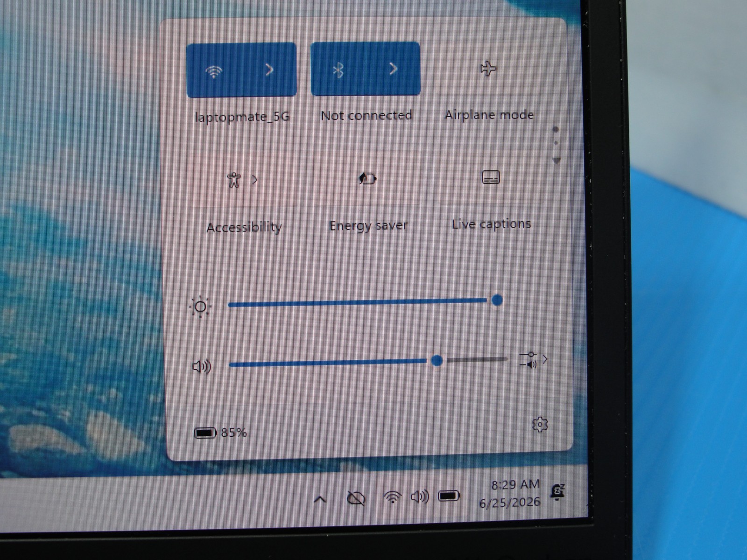Click the taskbar battery icon
This screenshot has height=560, width=747.
[x=449, y=496]
